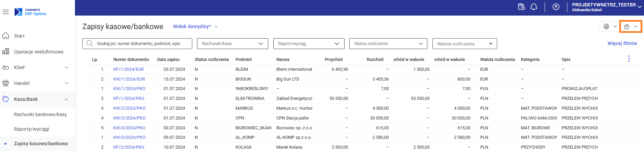Screen dimensions: 644x152
Task: Click the export icon button
Action: pyautogui.click(x=627, y=26)
